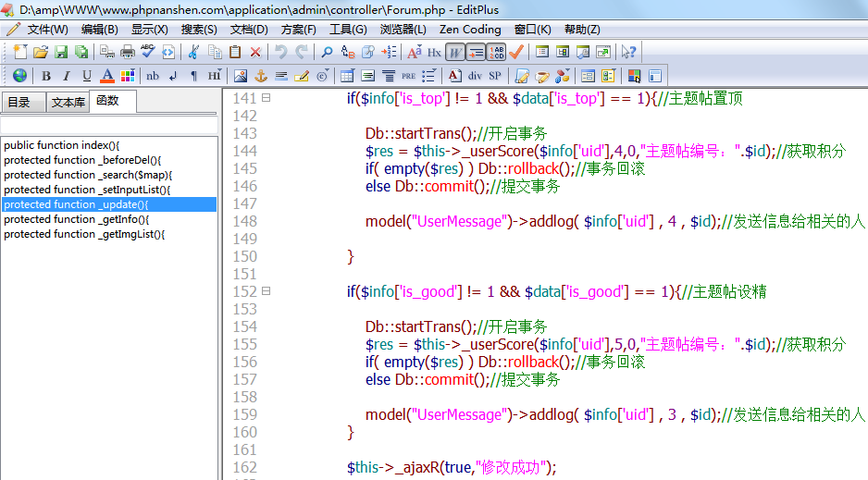The width and height of the screenshot is (868, 480).
Task: Open the Replace tool
Action: [x=348, y=52]
